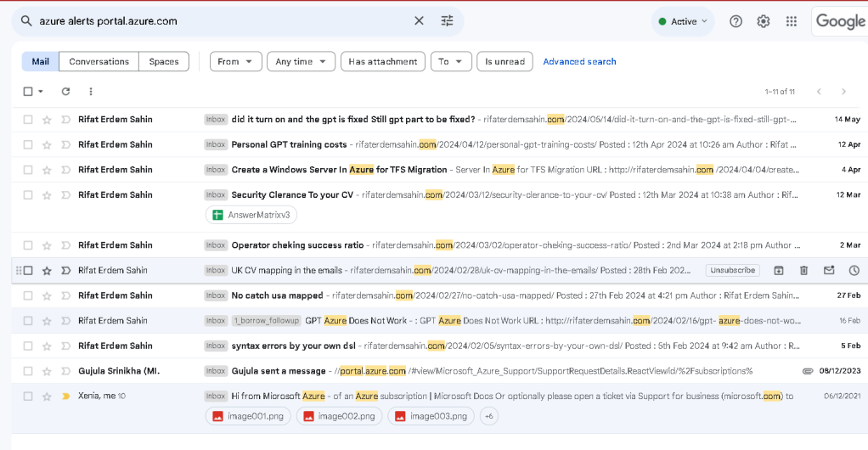
Task: Toggle importance marker on Operator cheking success ratio
Action: (66, 245)
